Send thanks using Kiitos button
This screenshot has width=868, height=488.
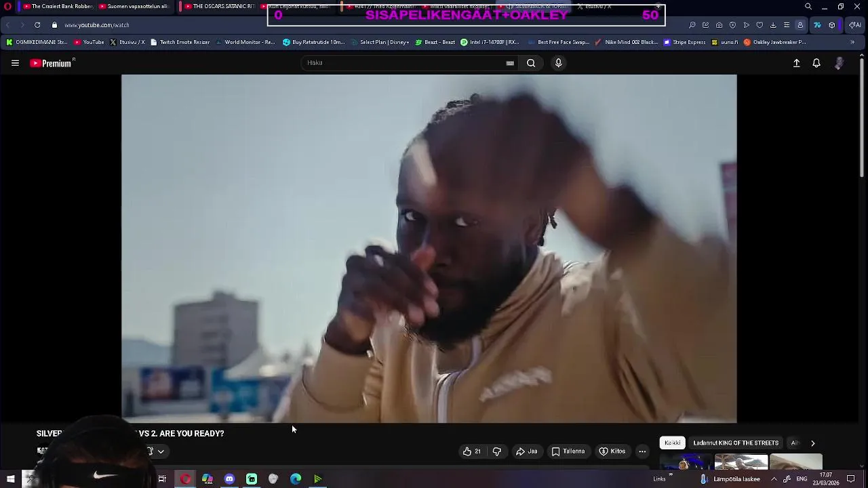pyautogui.click(x=612, y=451)
